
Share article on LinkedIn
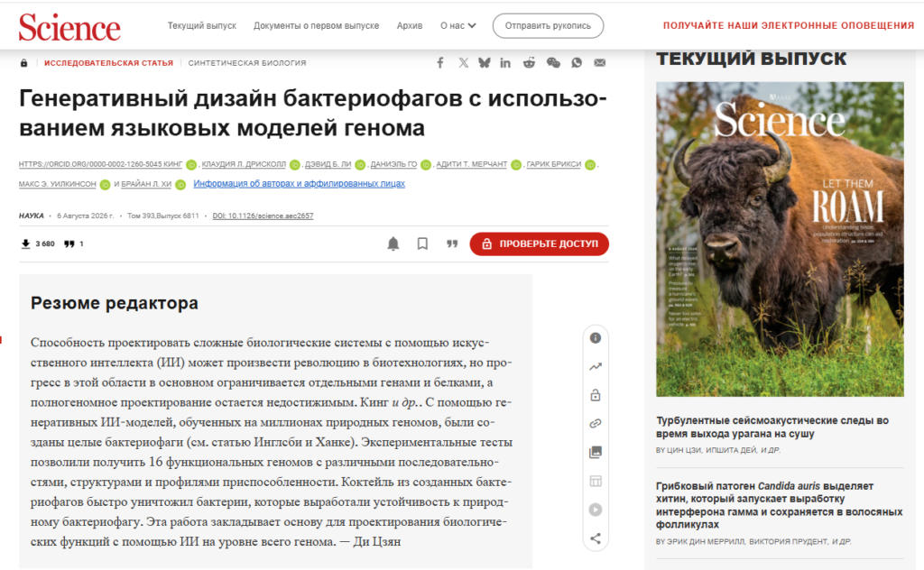tap(505, 62)
